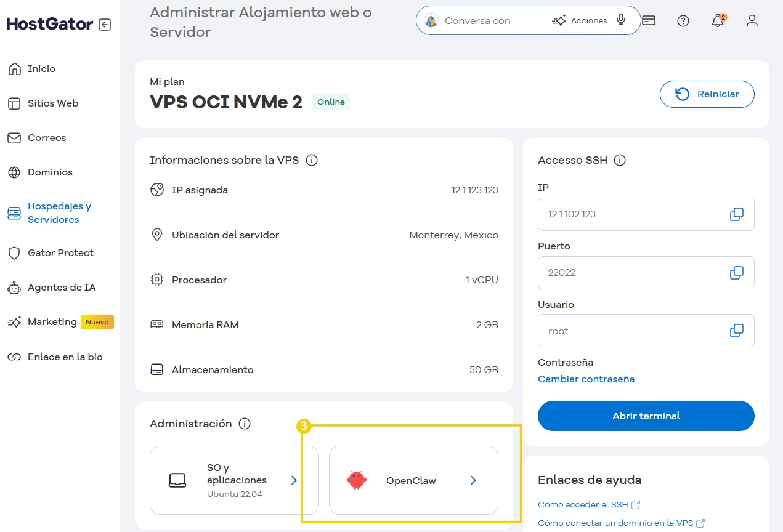Click the copy icon next to the IP field
Screen dimensions: 783x532
pyautogui.click(x=736, y=214)
